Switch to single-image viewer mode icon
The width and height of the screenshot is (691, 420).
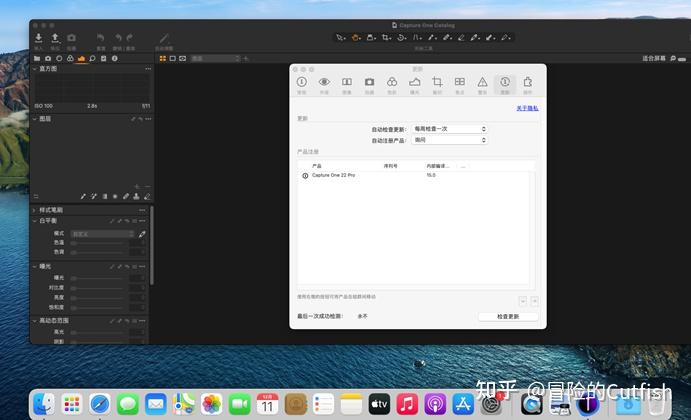coord(173,58)
